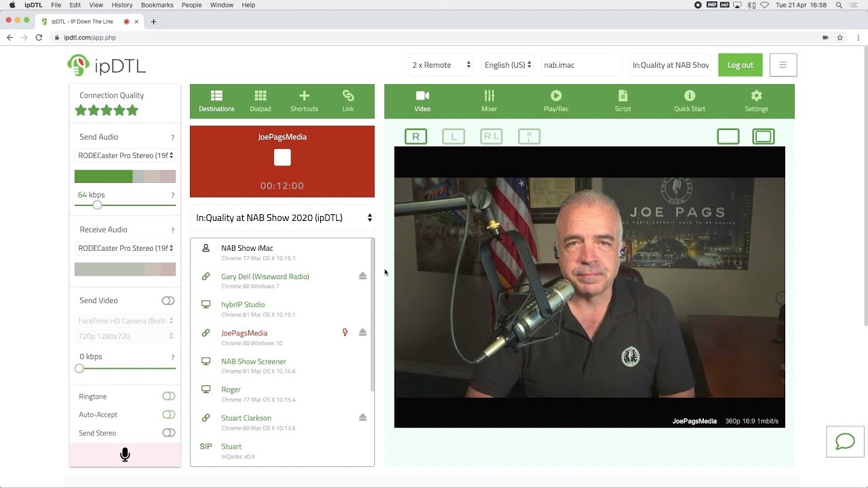
Task: Toggle the Send Stereo switch
Action: pos(168,432)
